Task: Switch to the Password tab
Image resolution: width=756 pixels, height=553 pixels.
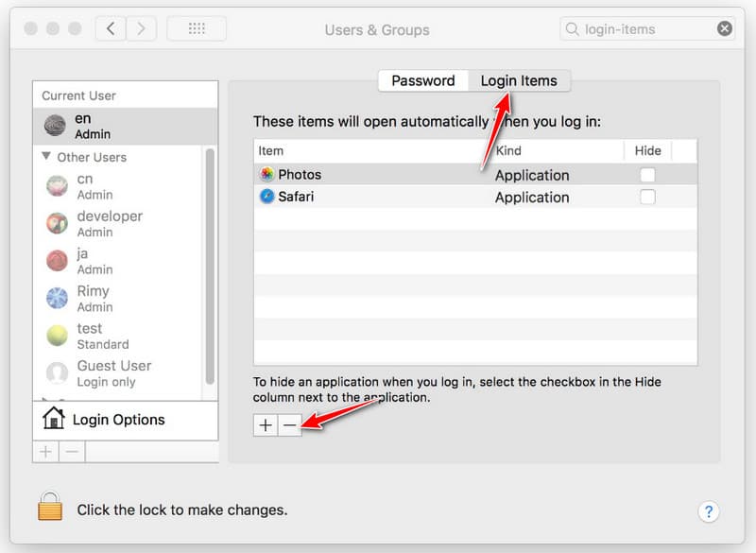Action: pos(423,80)
